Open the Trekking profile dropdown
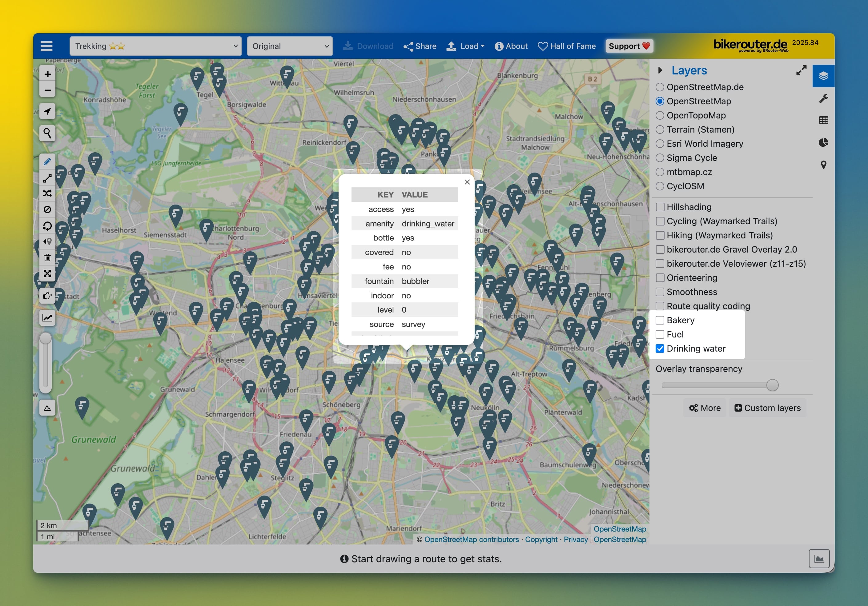This screenshot has height=606, width=868. tap(155, 46)
